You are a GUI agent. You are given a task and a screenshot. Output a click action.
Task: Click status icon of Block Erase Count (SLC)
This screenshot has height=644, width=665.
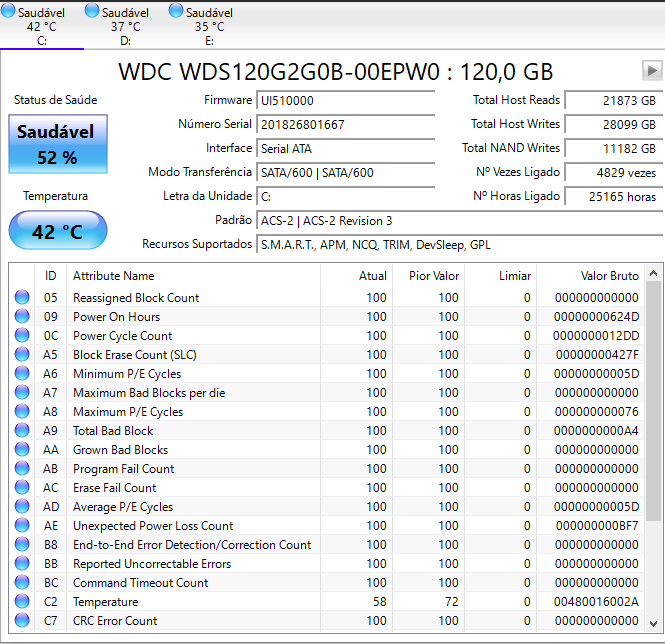coord(22,354)
